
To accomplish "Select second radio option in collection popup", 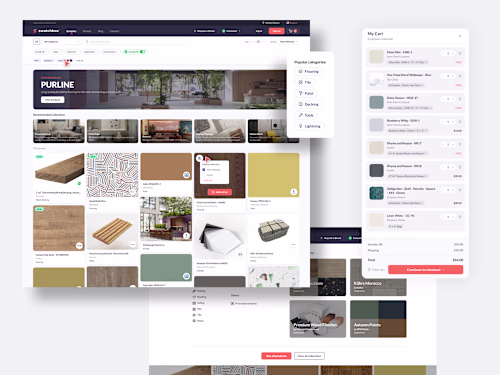I will coord(204,175).
